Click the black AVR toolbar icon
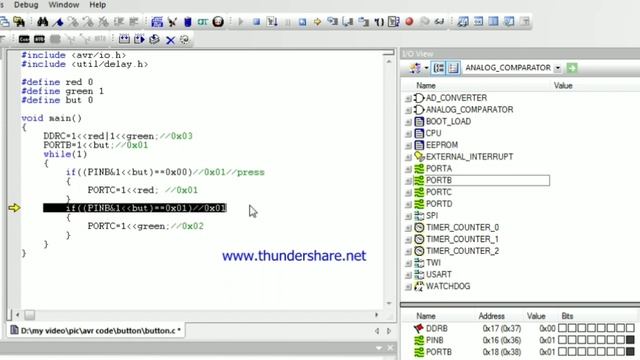640x360 pixels. point(39,39)
